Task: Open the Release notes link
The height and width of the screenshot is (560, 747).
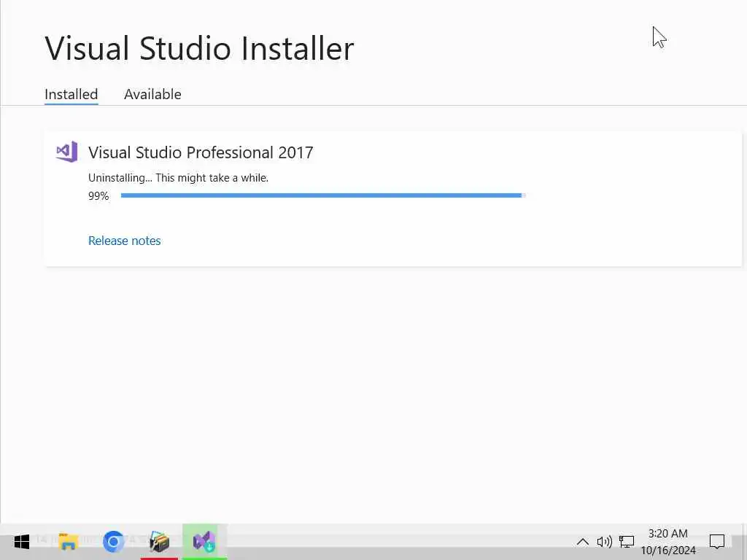Action: coord(124,241)
